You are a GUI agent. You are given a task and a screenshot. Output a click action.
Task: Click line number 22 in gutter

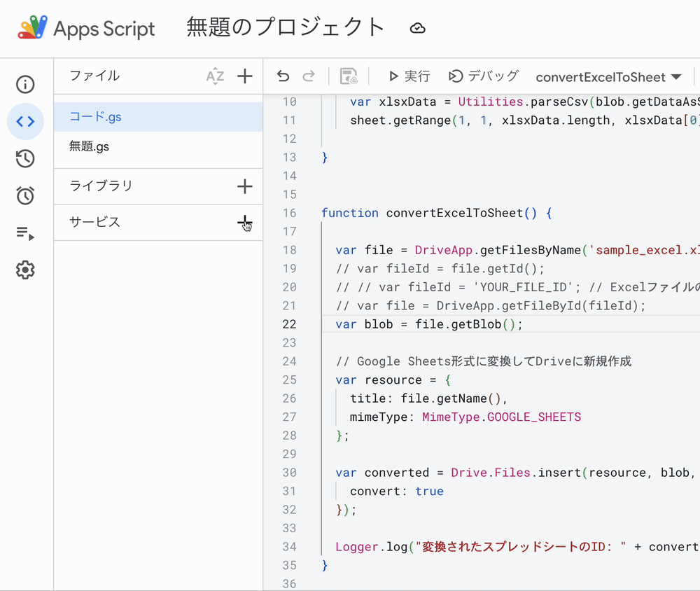(x=289, y=324)
